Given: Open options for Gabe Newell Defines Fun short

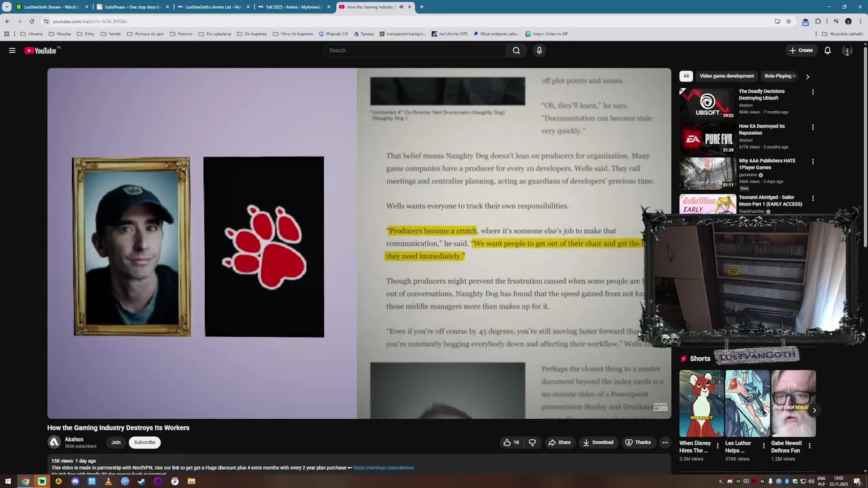Looking at the screenshot, I should coord(809,446).
